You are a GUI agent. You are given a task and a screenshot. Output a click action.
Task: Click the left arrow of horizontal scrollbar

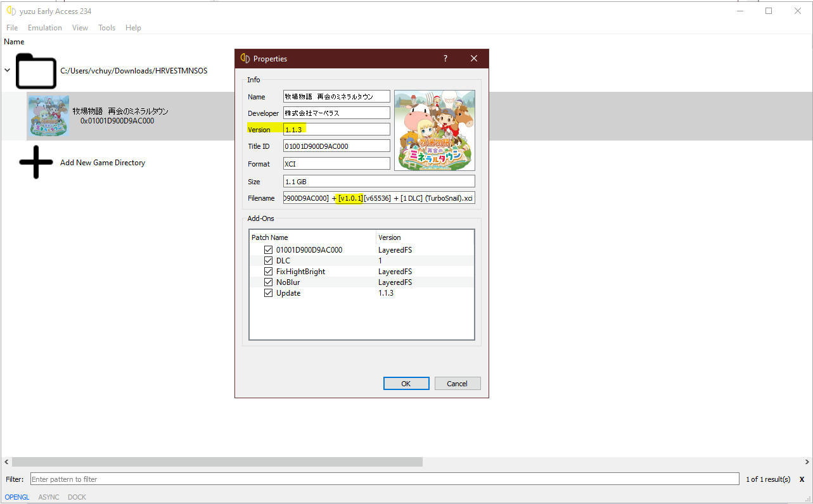point(6,462)
